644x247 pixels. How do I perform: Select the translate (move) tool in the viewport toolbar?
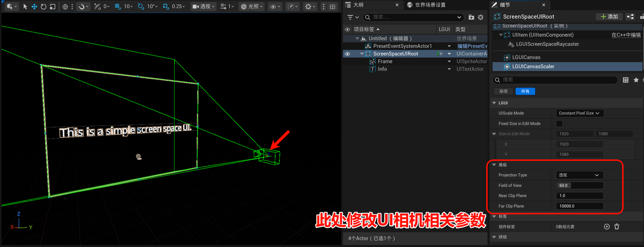(34, 7)
